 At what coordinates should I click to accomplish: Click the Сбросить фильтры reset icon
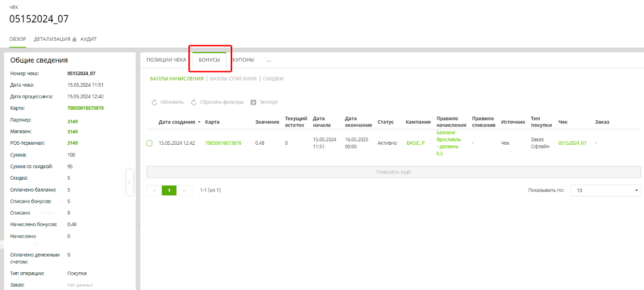(x=194, y=102)
